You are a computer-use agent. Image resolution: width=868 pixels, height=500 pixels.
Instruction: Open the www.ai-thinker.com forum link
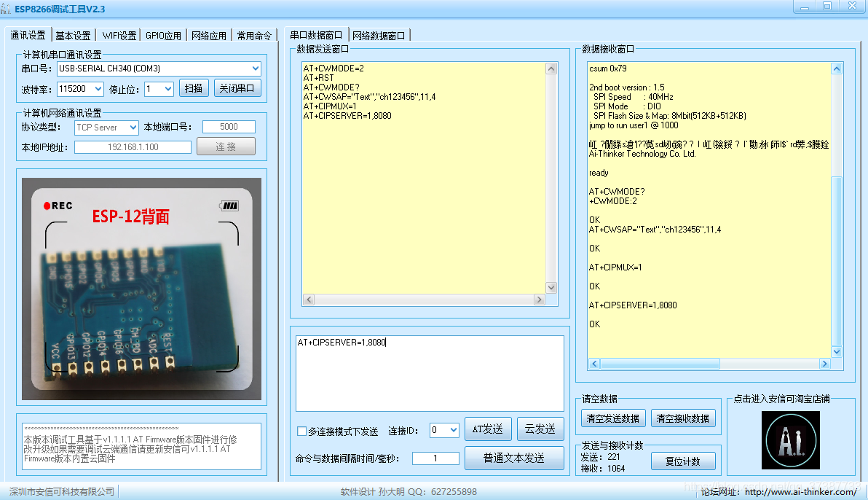(800, 492)
